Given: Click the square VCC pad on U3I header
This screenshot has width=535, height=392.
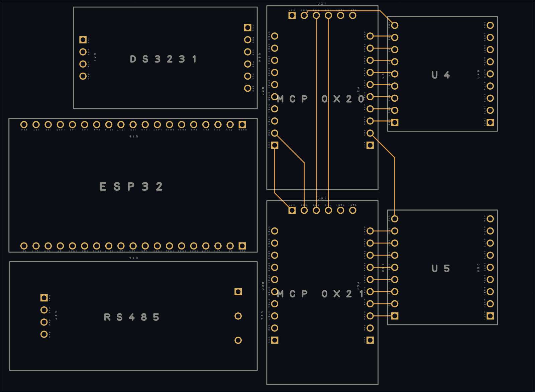Looking at the screenshot, I should pyautogui.click(x=292, y=210).
